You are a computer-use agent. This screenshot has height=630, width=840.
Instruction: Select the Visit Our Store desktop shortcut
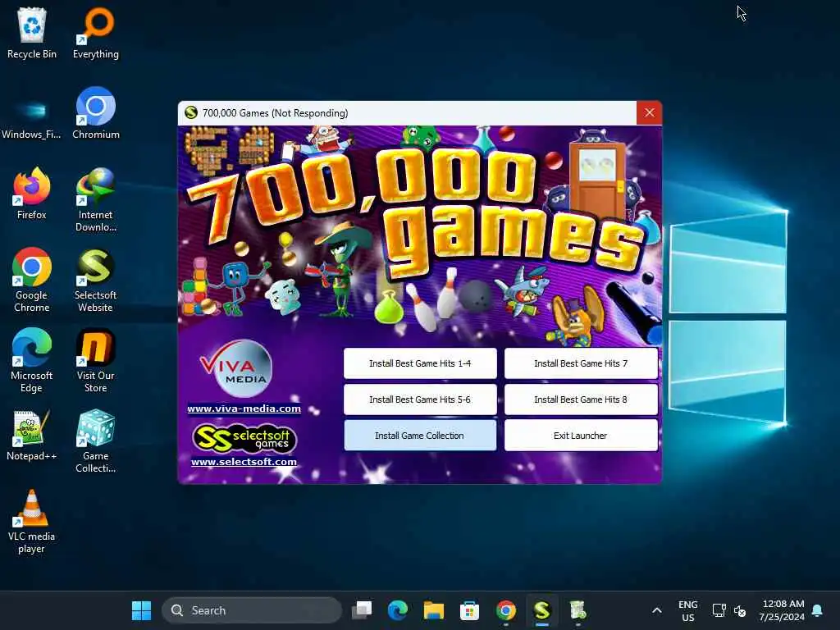96,360
